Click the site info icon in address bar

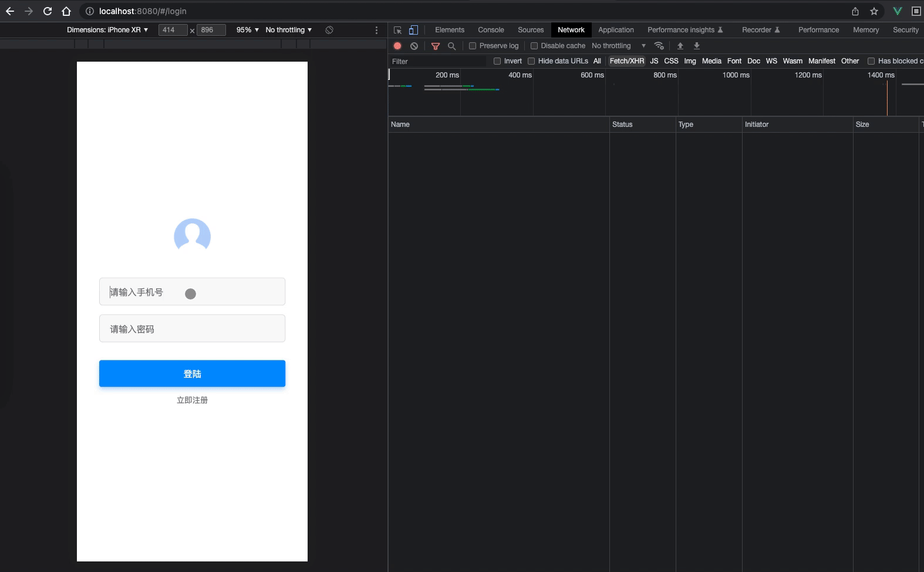[90, 11]
